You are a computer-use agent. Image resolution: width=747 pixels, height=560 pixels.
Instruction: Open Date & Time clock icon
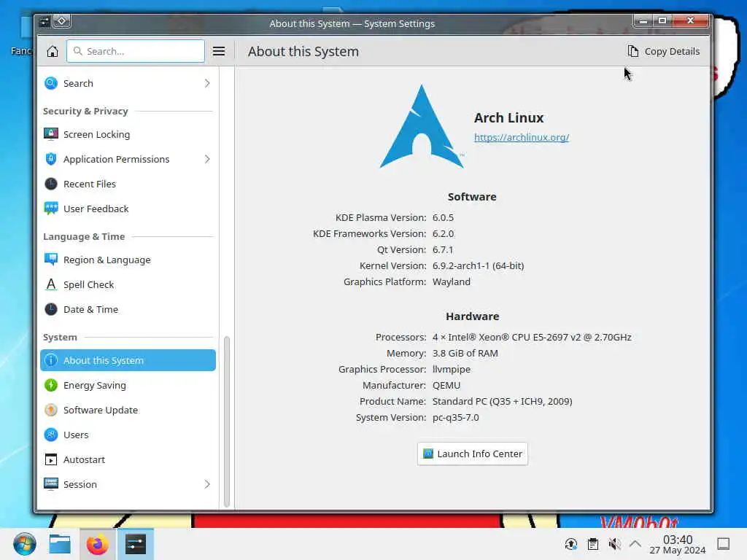coord(51,309)
